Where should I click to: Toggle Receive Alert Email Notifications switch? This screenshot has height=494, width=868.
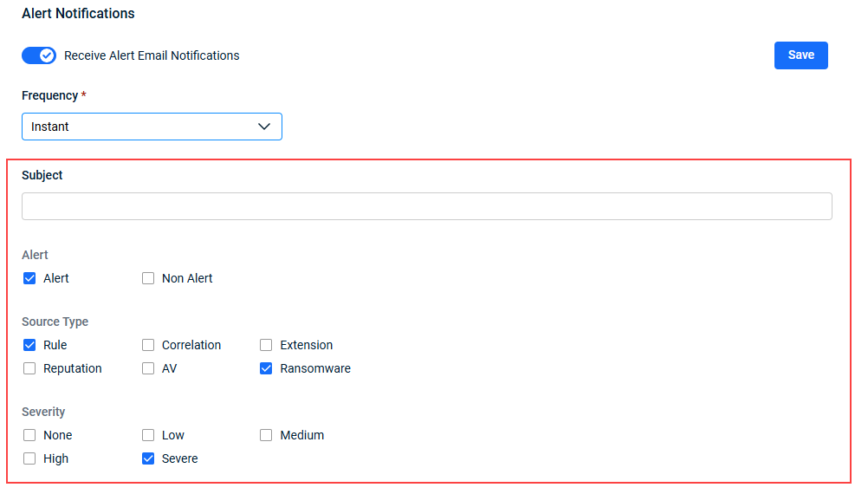(39, 55)
